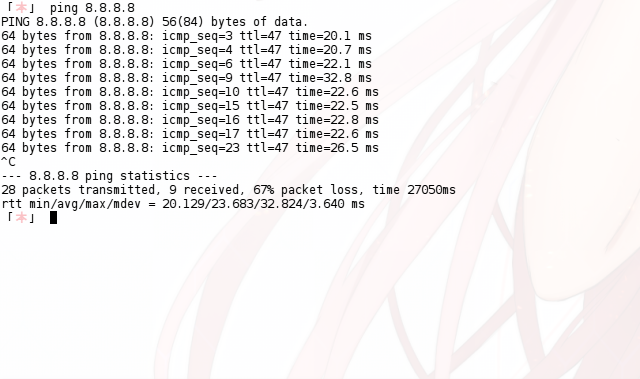Click the icmp_seq=23 reply line
Screen dimensions: 640x379
coord(190,148)
